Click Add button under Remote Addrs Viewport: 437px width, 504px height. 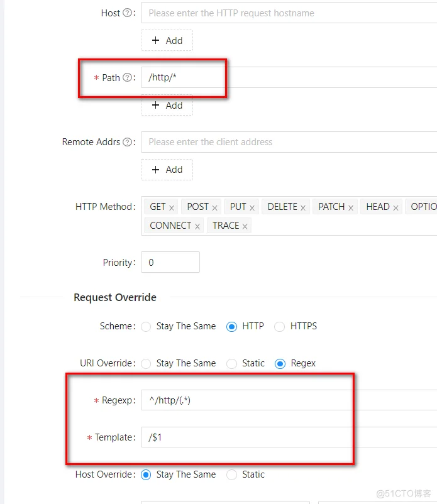[167, 170]
